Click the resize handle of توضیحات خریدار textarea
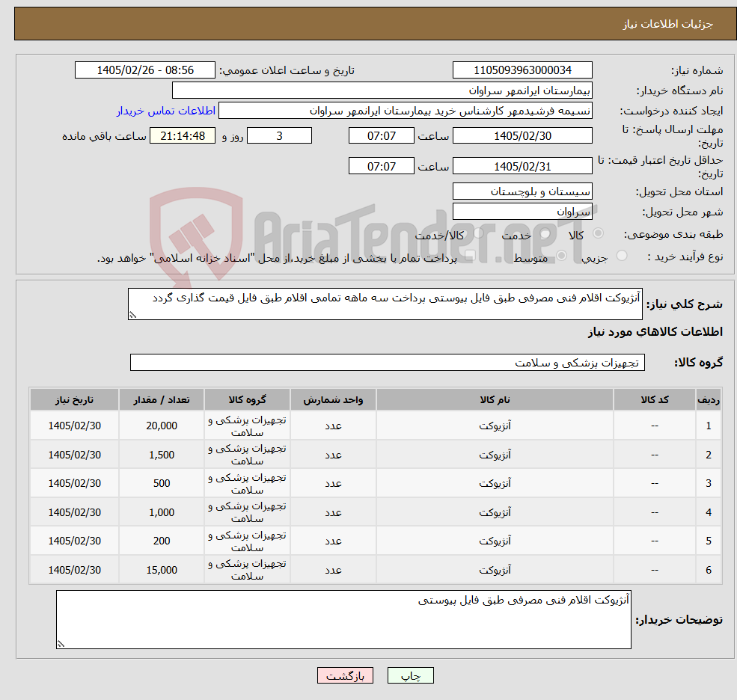 pos(61,645)
